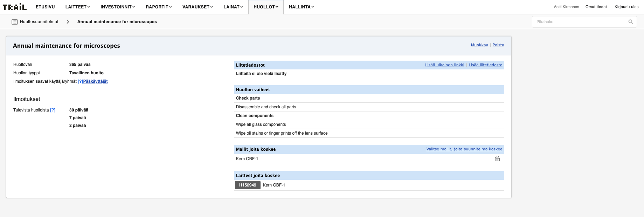Screen dimensions: 644x217
Task: Click the search magnifier icon in Pikahaku
Action: tap(631, 22)
